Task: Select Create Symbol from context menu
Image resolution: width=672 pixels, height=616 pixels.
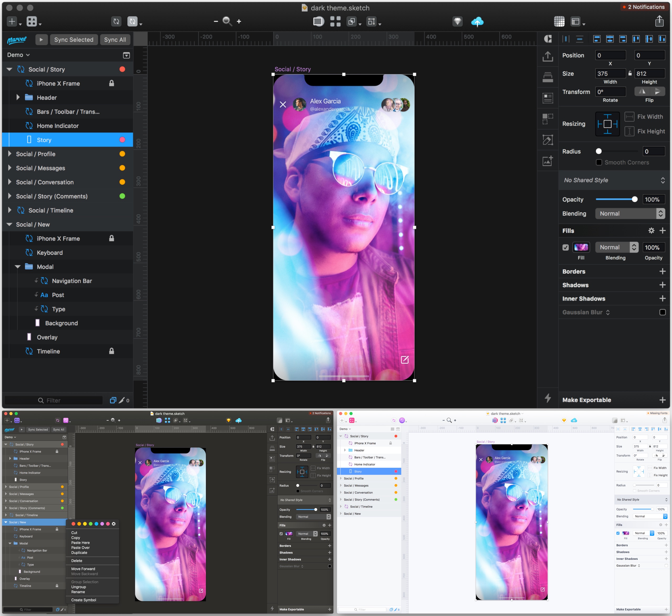Action: [x=83, y=600]
